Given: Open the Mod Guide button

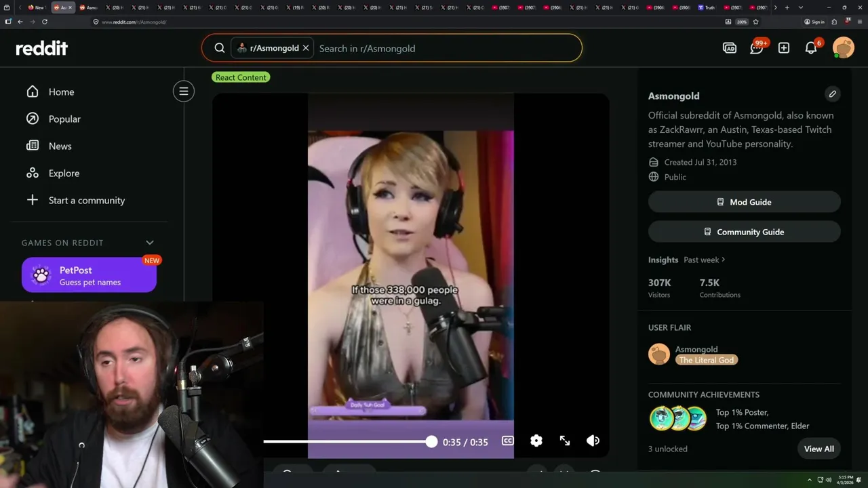Looking at the screenshot, I should tap(744, 202).
